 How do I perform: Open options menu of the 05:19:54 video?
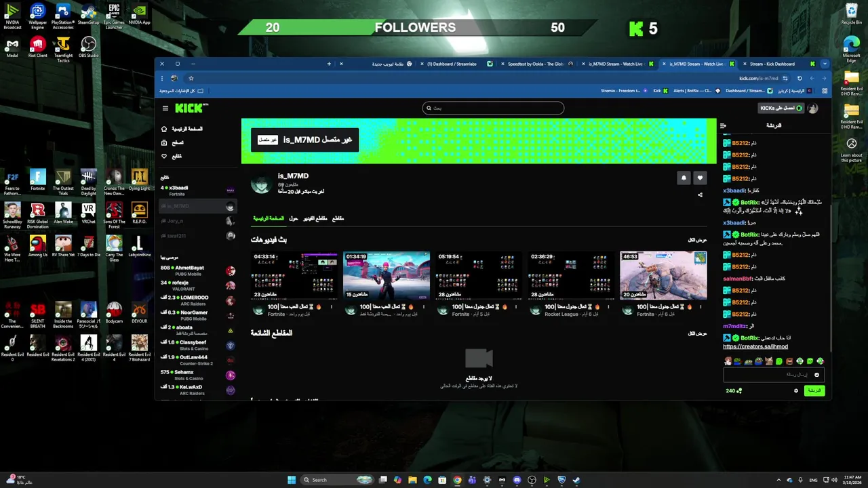tap(516, 307)
